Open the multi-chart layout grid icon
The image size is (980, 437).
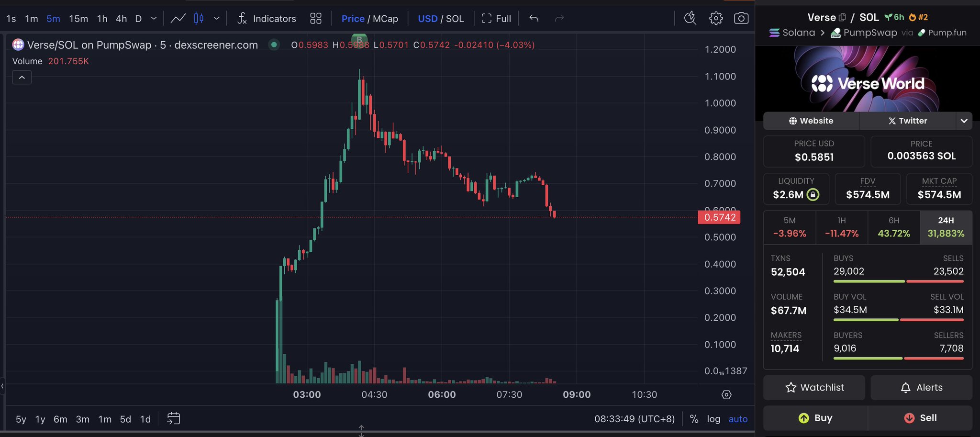coord(316,19)
